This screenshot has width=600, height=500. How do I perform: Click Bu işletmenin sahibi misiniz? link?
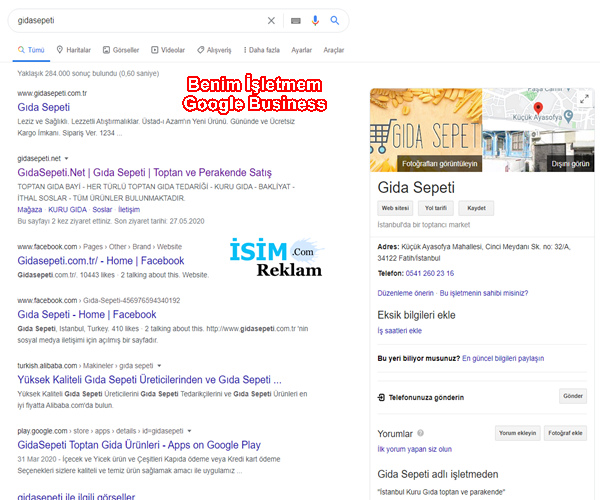coord(484,293)
